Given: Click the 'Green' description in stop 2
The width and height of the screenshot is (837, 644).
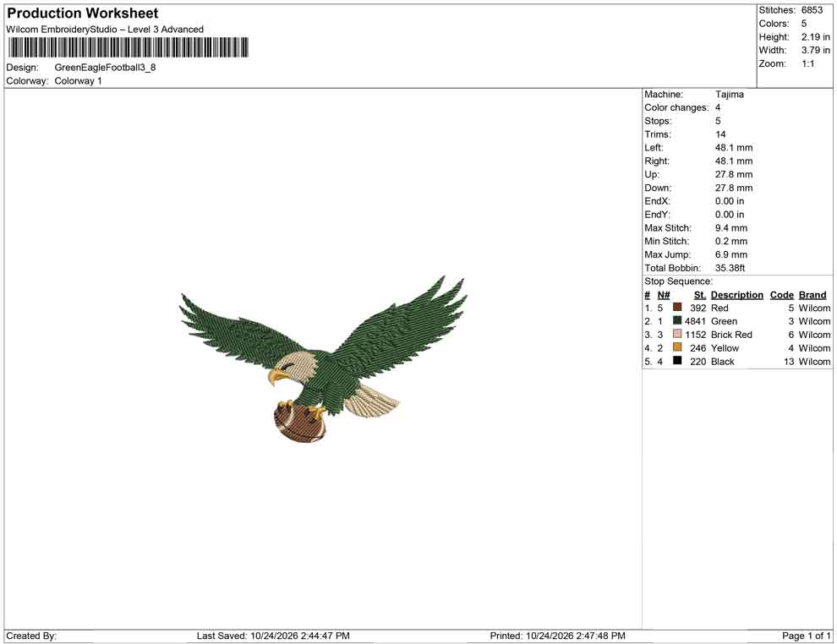Looking at the screenshot, I should click(724, 321).
